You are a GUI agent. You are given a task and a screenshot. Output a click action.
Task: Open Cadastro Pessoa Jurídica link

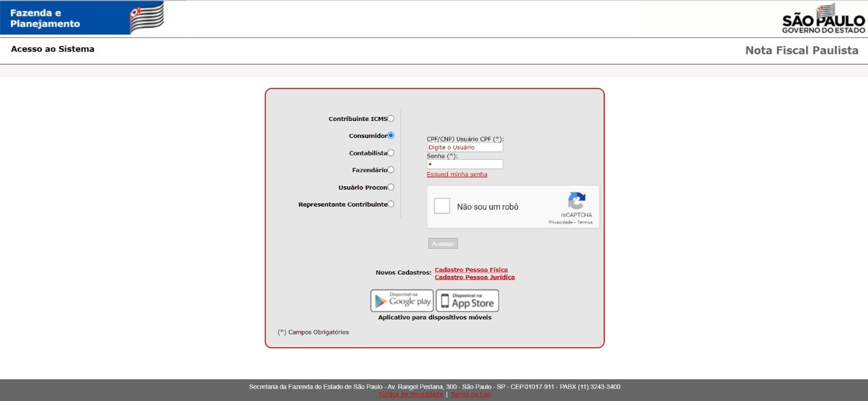click(x=474, y=277)
